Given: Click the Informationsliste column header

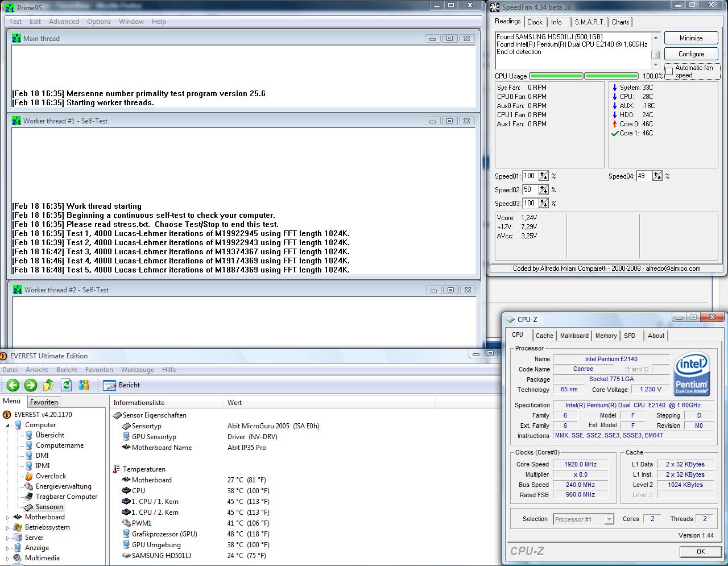Looking at the screenshot, I should click(x=167, y=403).
